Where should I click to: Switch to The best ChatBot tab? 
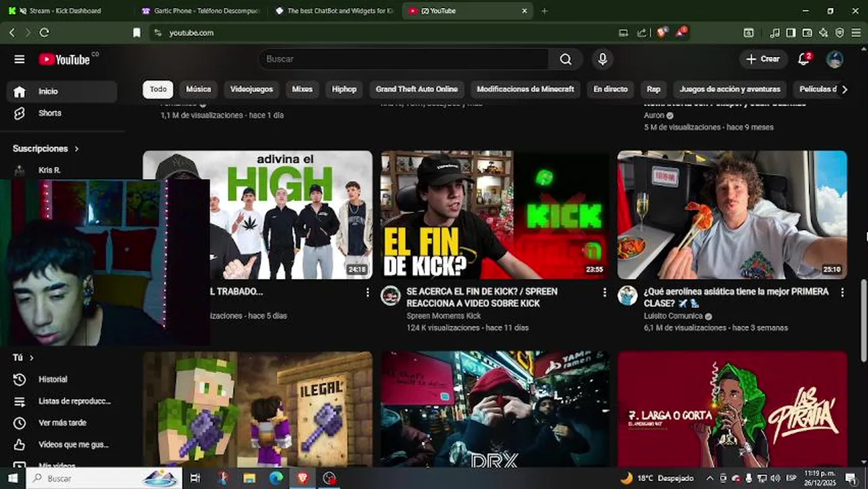point(335,11)
